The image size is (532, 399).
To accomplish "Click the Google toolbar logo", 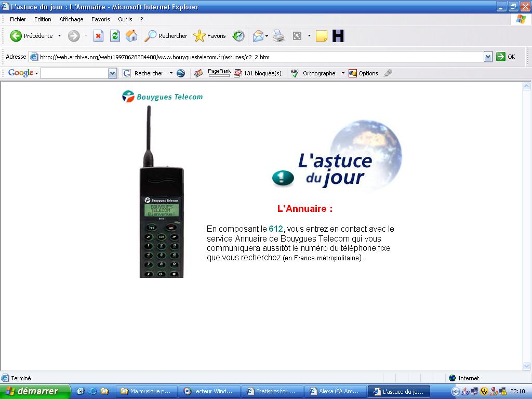I will 20,73.
